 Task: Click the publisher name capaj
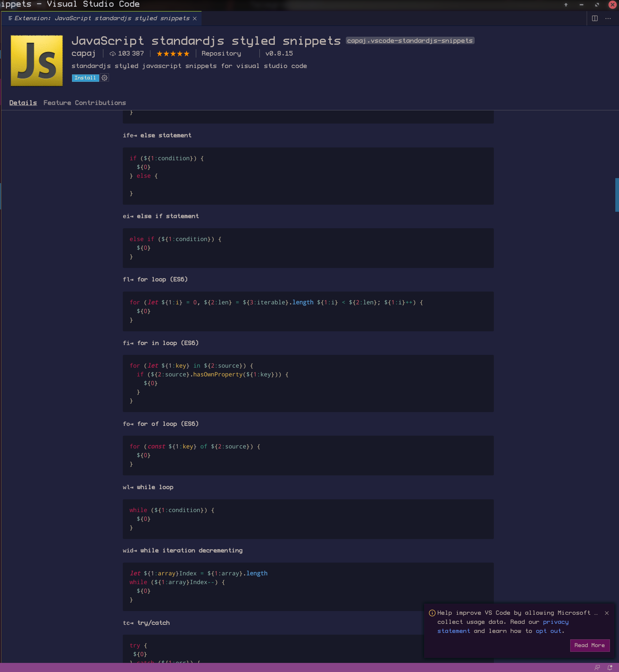pos(83,54)
